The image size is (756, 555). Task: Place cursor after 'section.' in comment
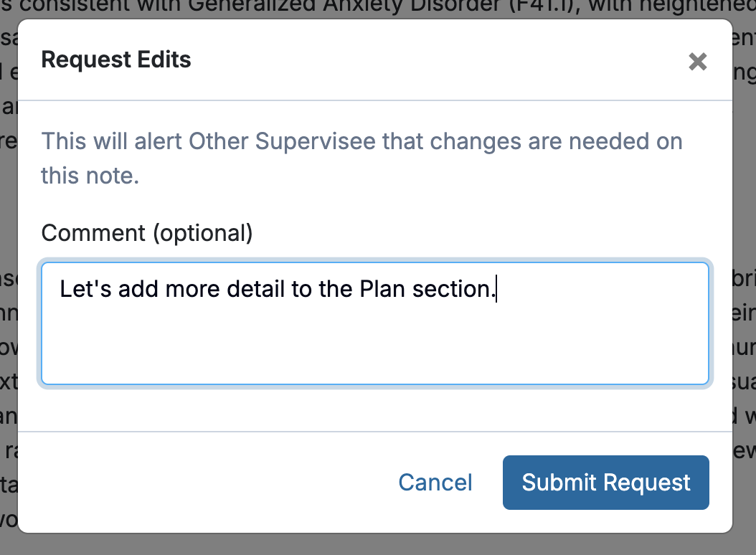[496, 289]
